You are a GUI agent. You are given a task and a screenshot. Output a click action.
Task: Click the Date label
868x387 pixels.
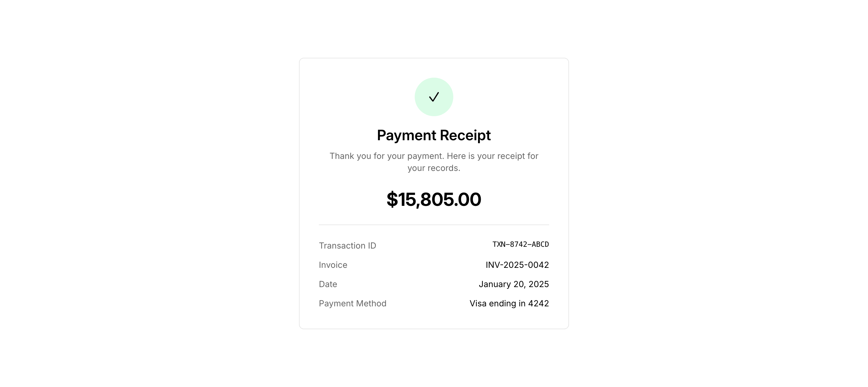click(x=328, y=284)
